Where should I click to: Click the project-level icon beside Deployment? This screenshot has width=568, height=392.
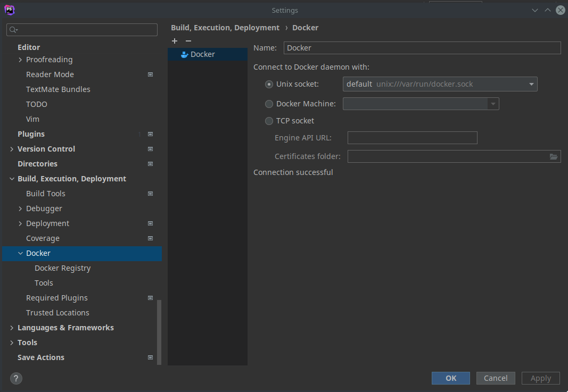[x=150, y=223]
